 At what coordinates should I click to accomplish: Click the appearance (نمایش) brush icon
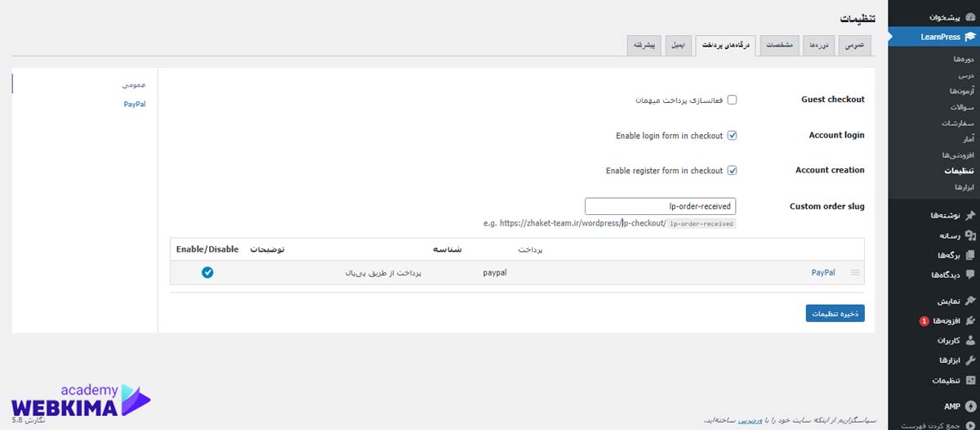click(969, 301)
